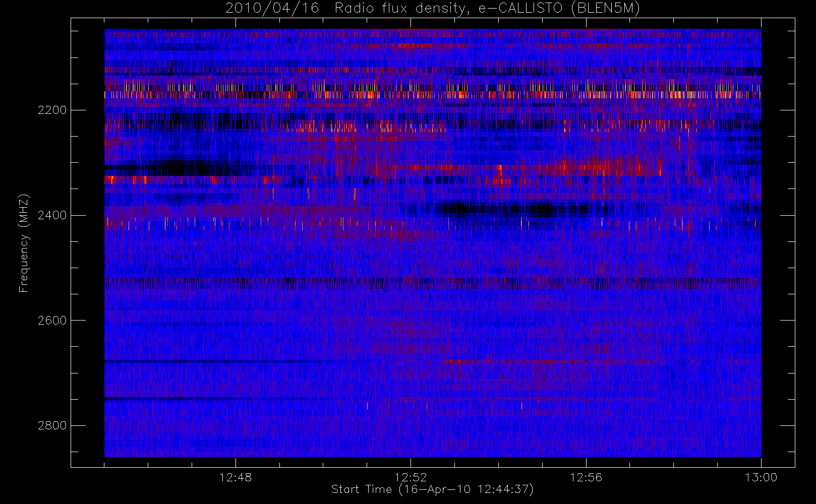Click the 12:48 time tick label
Screen dimensions: 816x504
(236, 477)
